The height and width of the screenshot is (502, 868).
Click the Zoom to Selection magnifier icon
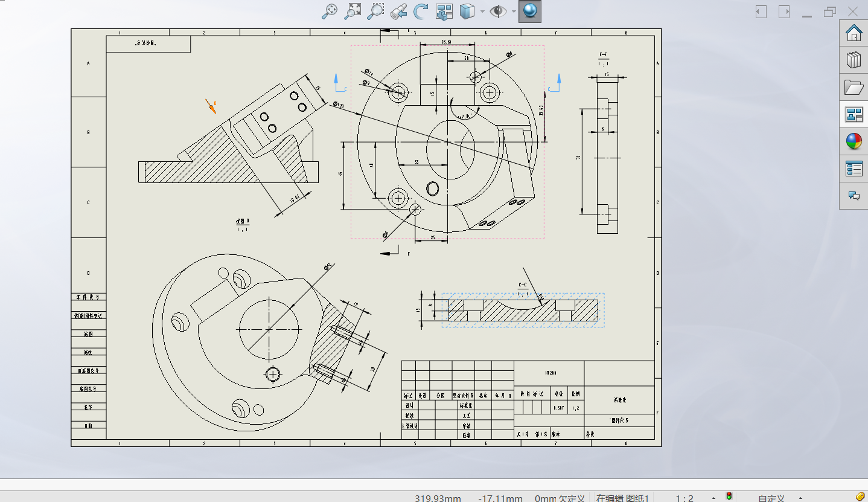tap(375, 11)
